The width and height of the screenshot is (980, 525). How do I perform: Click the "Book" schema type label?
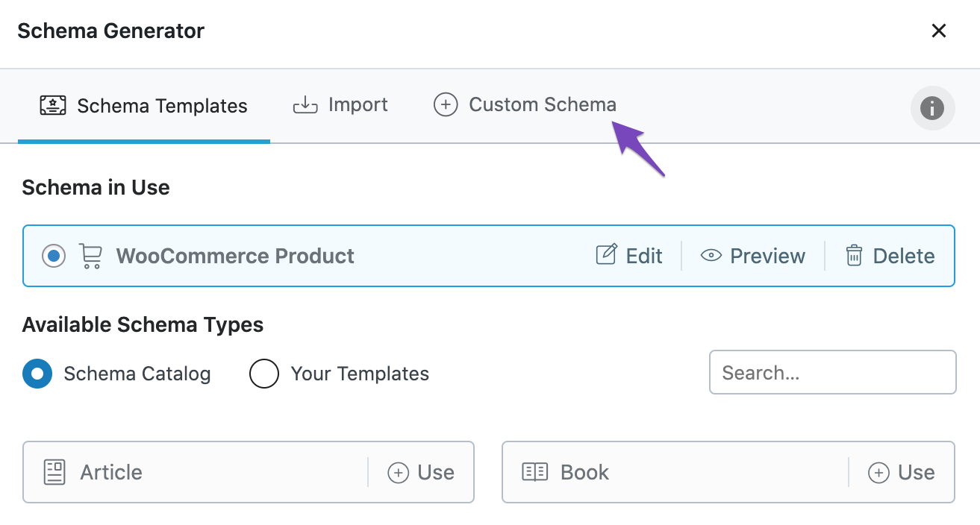pos(584,472)
